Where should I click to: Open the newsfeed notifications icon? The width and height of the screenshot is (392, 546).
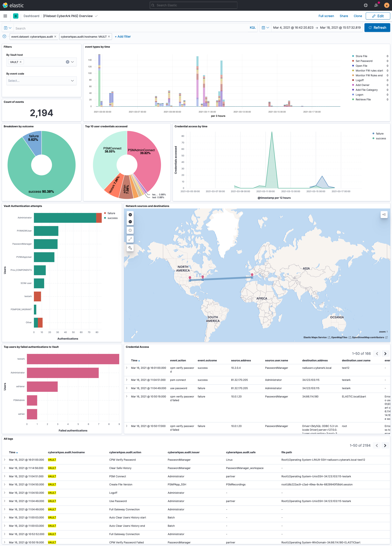[376, 5]
